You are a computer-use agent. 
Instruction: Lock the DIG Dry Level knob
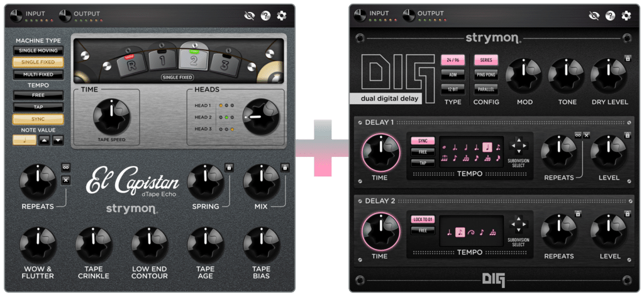click(628, 59)
